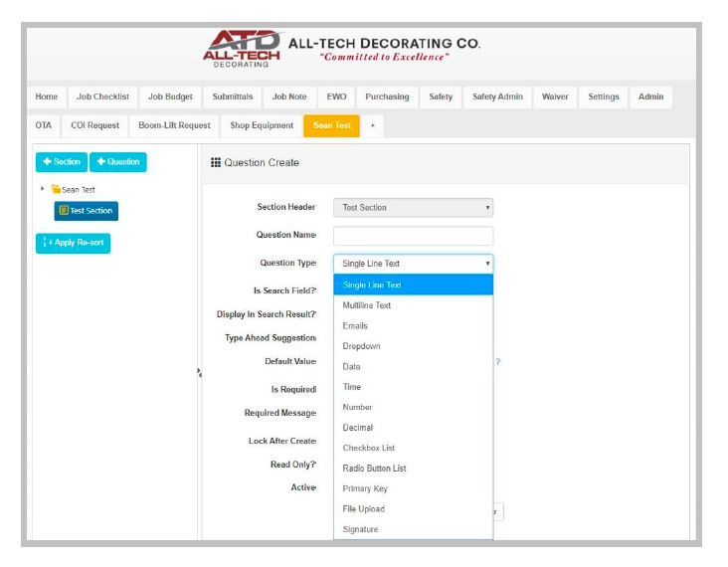Open COI Request tab
The height and width of the screenshot is (567, 728).
click(x=94, y=125)
